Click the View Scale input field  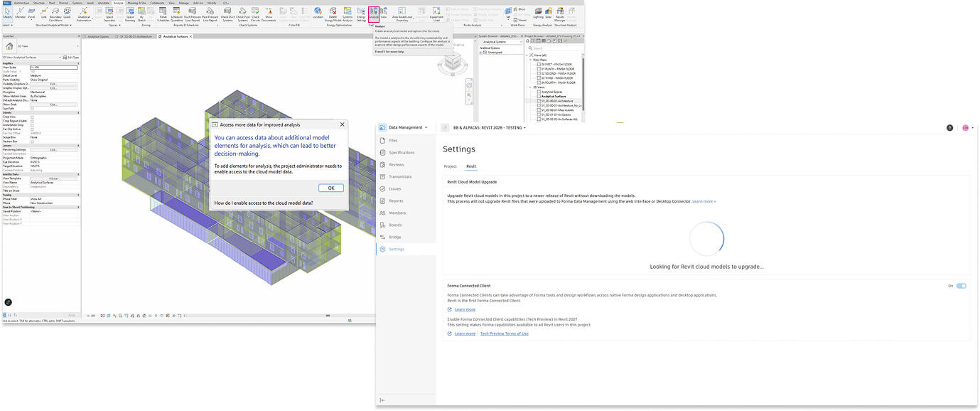(x=53, y=67)
